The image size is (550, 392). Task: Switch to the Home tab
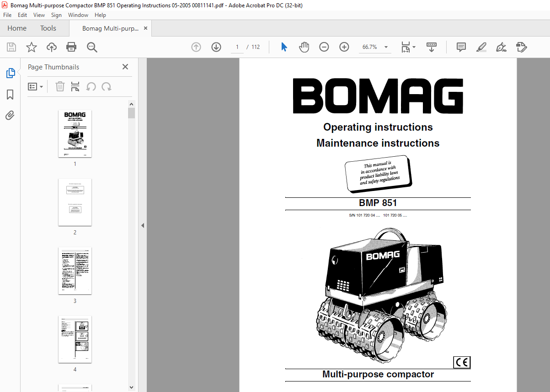point(17,28)
